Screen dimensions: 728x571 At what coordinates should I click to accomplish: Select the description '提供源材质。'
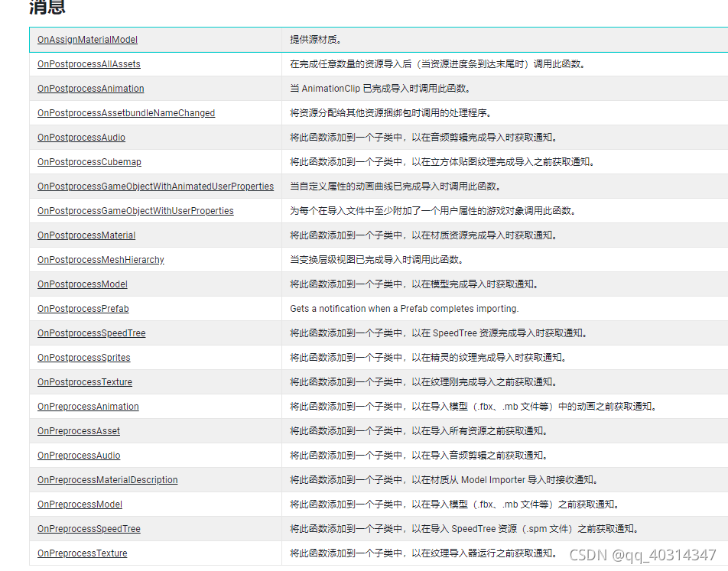pos(317,40)
